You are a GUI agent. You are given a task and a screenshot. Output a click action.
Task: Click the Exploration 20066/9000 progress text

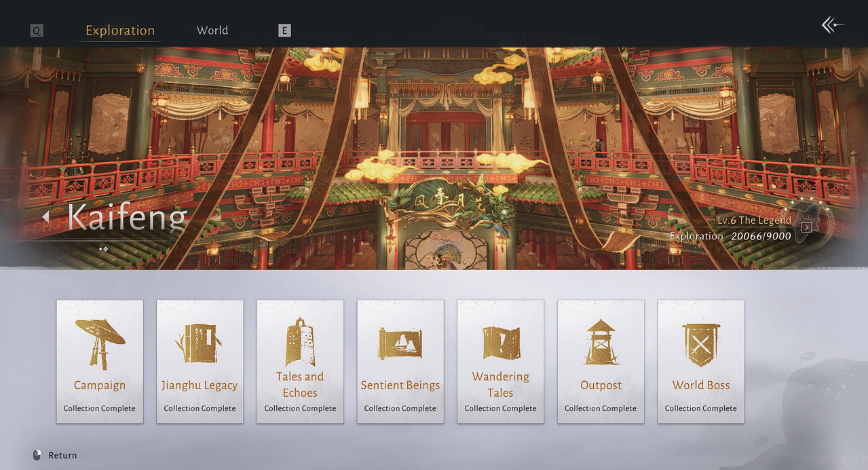[x=730, y=236]
